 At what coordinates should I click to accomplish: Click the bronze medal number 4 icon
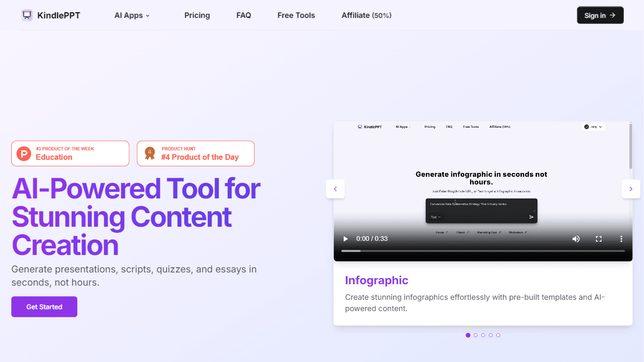(x=149, y=154)
